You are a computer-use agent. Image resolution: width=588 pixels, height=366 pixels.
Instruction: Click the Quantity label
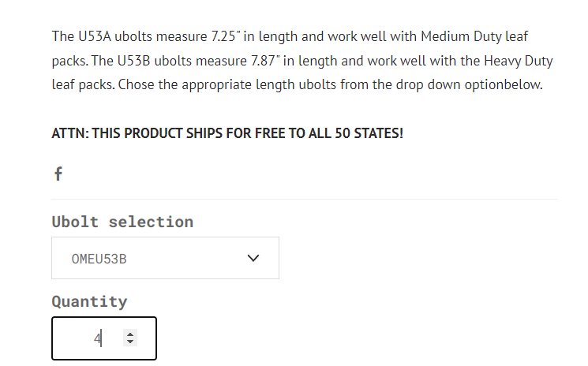click(x=89, y=301)
